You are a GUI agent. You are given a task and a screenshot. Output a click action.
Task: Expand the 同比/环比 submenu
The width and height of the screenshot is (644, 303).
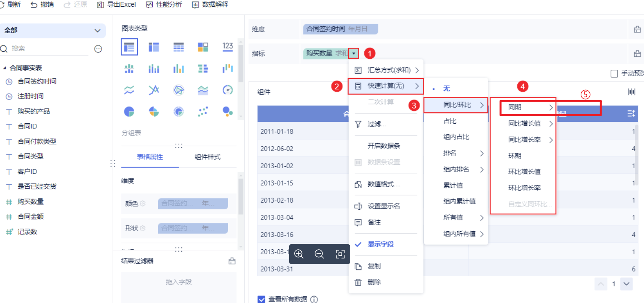click(x=456, y=105)
